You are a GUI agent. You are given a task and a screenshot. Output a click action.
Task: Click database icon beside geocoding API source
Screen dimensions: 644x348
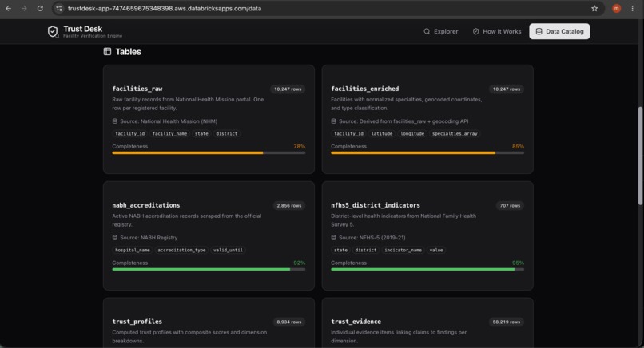(333, 121)
